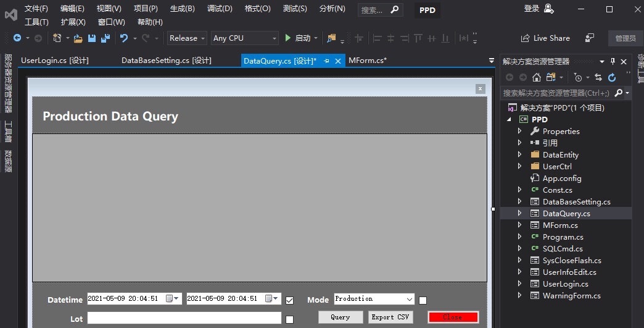Open the 调试(D) menu
Image resolution: width=644 pixels, height=328 pixels.
[x=220, y=9]
